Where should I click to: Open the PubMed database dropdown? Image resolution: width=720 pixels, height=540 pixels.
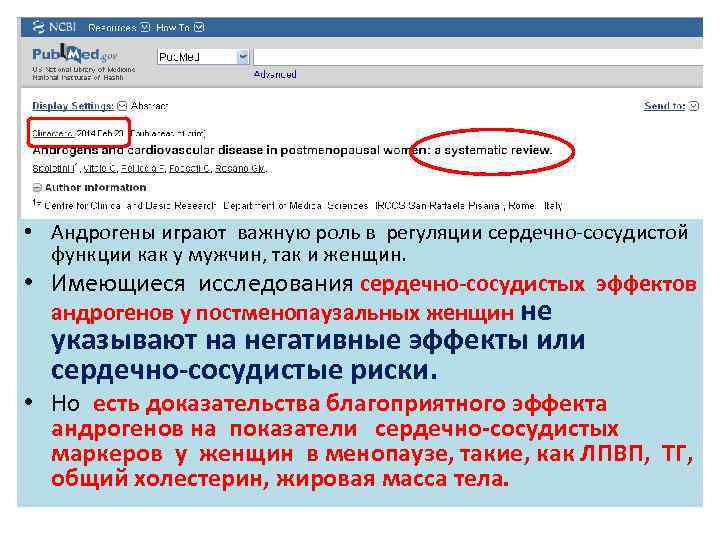(x=202, y=57)
